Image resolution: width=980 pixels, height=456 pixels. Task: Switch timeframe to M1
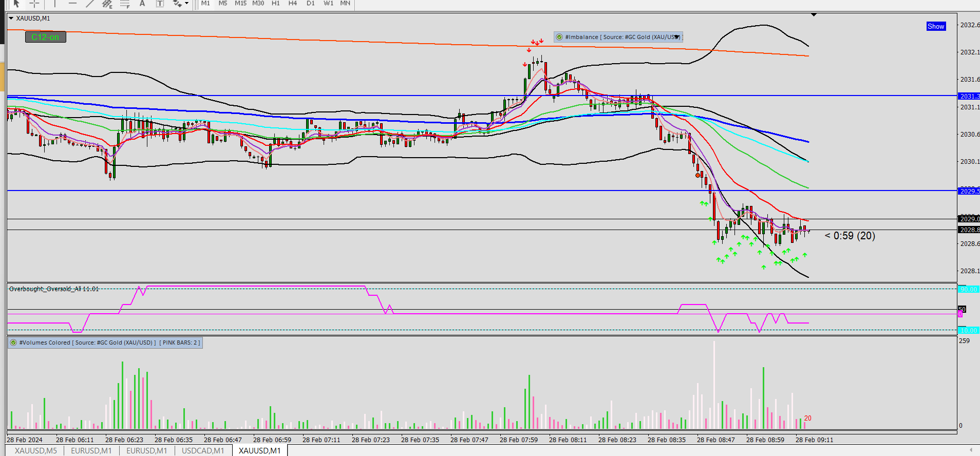point(205,3)
